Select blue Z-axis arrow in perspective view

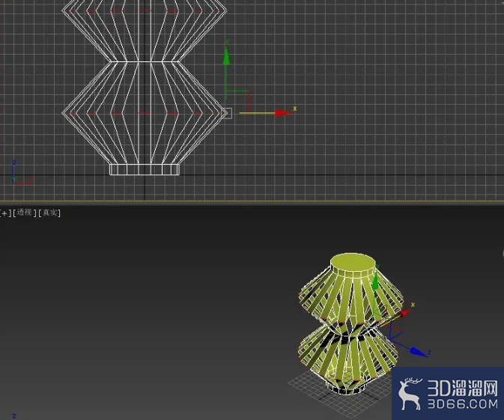pyautogui.click(x=418, y=352)
